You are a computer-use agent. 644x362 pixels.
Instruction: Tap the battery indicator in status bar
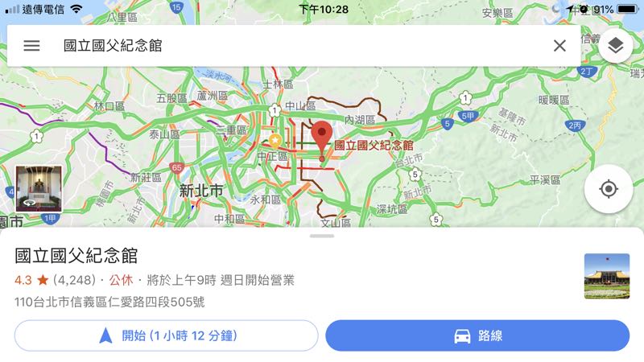pyautogui.click(x=628, y=9)
